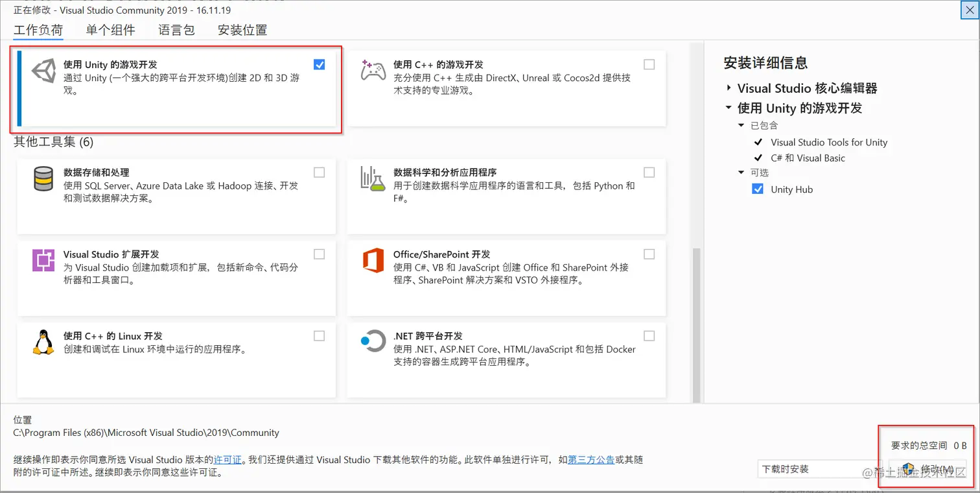This screenshot has width=980, height=493.
Task: Switch to 单个组件 tab
Action: coord(111,30)
